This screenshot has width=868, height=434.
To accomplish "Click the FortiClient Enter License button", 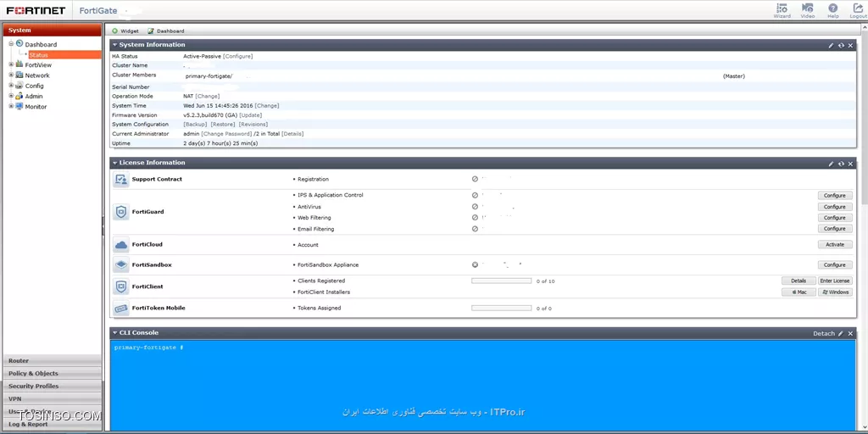I will [835, 281].
